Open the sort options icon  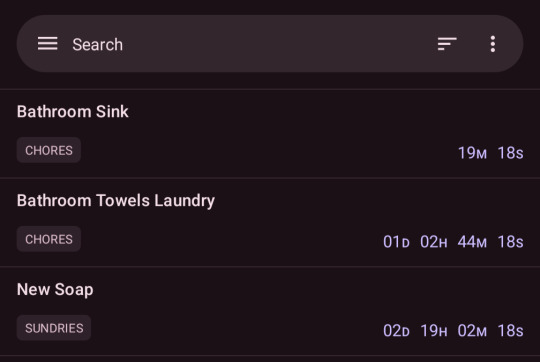coord(447,44)
